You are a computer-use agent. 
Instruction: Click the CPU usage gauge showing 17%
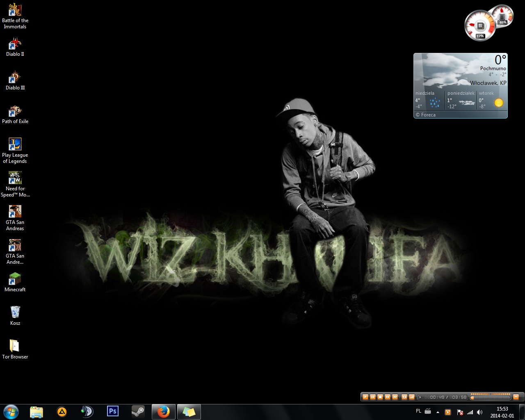tap(480, 26)
